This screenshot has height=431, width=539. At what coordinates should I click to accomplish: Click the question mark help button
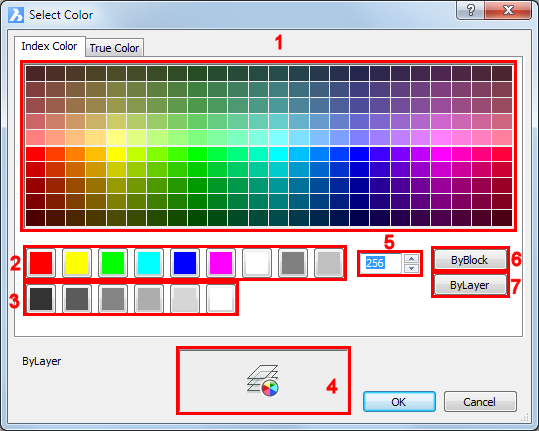(x=471, y=10)
